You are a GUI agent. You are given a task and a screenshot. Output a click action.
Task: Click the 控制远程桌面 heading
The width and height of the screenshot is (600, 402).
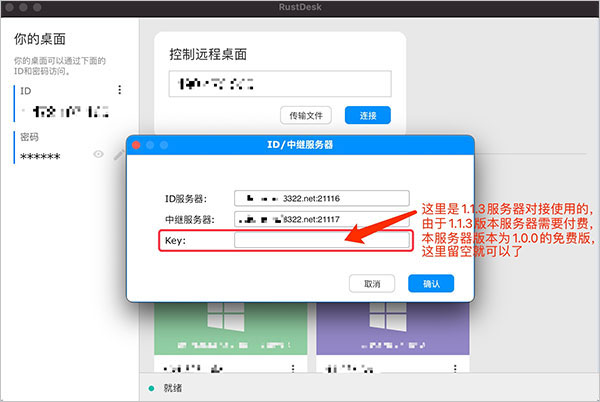[x=208, y=54]
